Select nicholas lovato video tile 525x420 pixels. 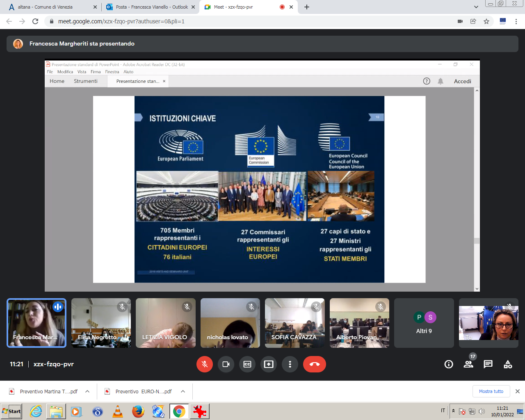230,323
